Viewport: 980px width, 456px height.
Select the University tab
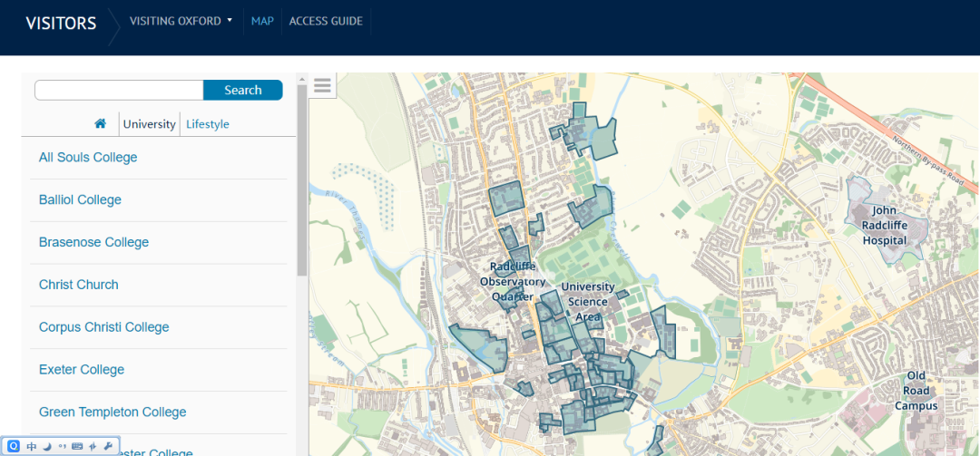point(149,124)
